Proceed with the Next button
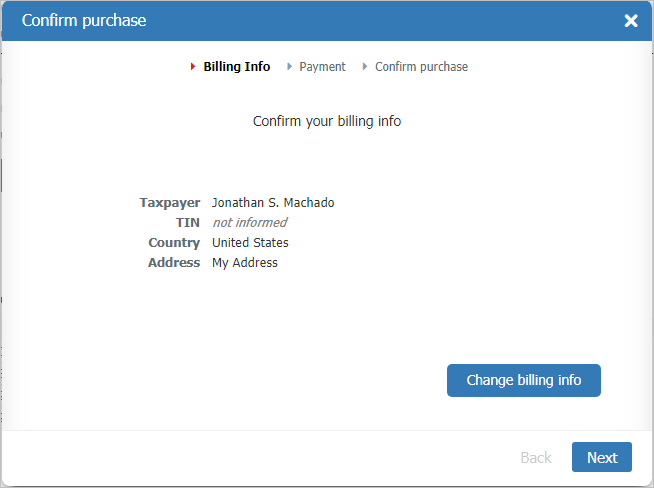 [601, 457]
